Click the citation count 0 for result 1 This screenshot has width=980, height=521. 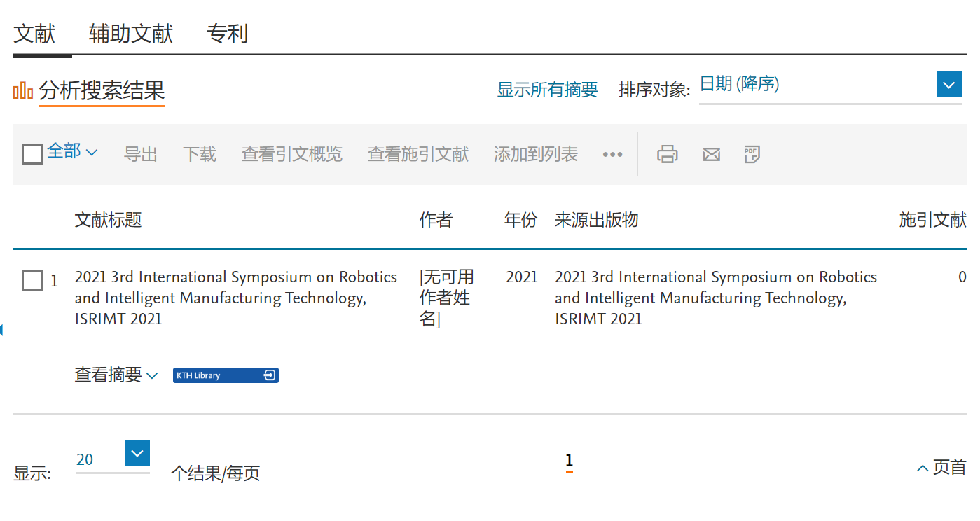pos(962,277)
